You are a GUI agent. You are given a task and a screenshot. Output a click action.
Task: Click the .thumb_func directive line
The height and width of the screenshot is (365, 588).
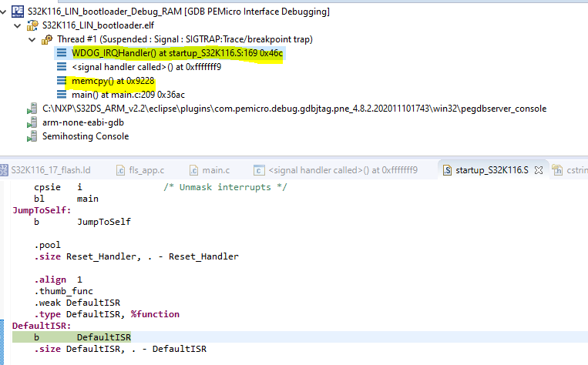pyautogui.click(x=63, y=291)
